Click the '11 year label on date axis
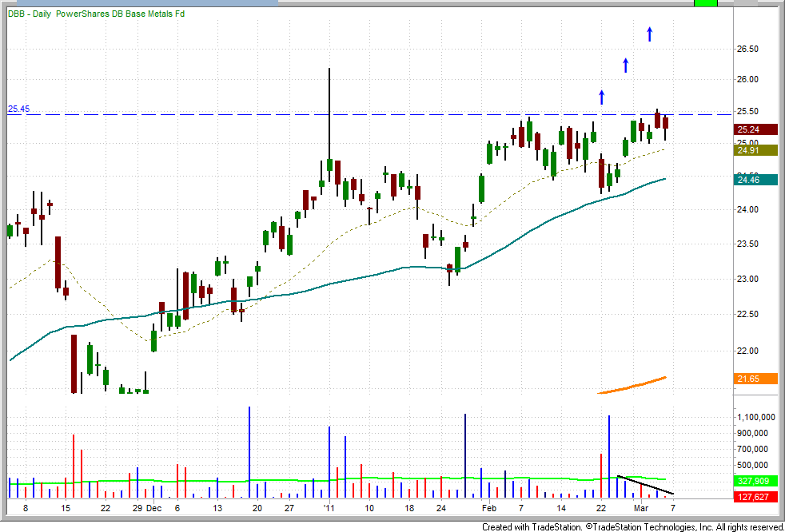The image size is (785, 532). (329, 507)
